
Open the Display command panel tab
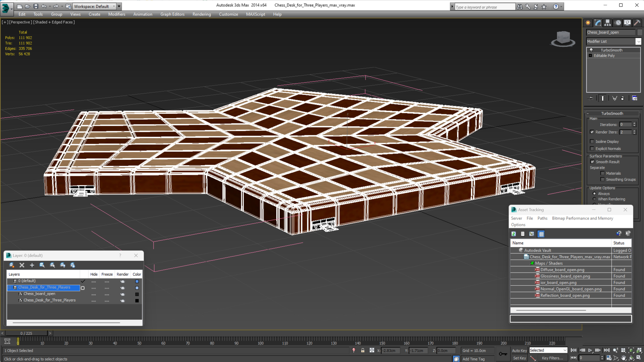point(627,23)
